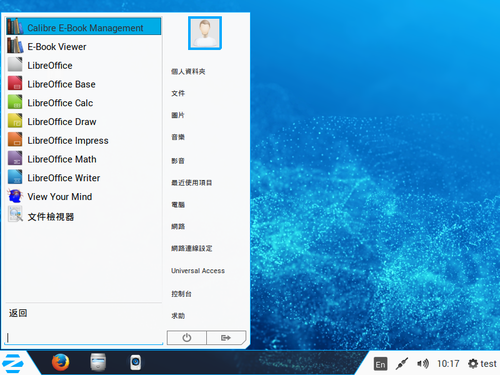This screenshot has height=375, width=500.
Task: Click the En keyboard layout indicator
Action: [380, 364]
